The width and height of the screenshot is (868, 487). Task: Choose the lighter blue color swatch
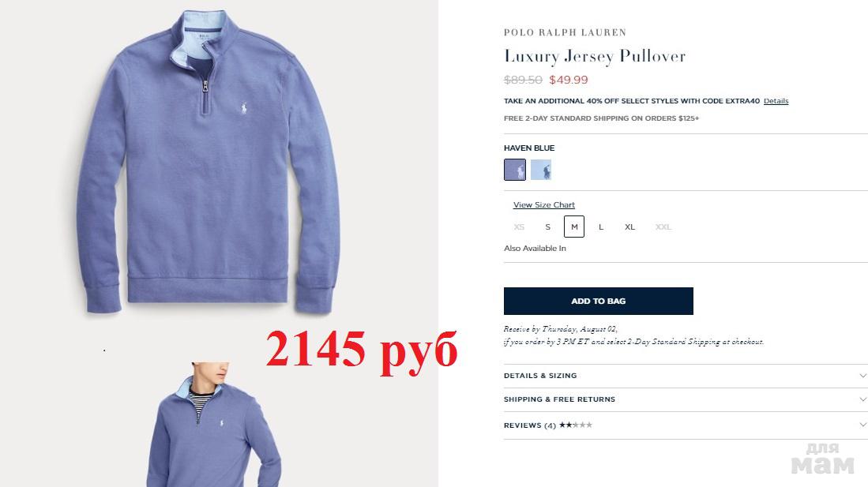(x=541, y=170)
